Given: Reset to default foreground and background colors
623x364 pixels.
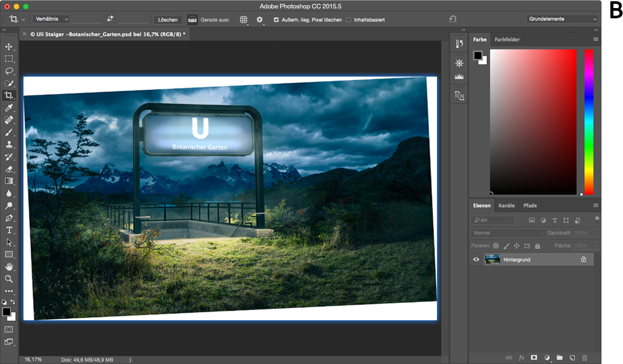Looking at the screenshot, I should [4, 302].
